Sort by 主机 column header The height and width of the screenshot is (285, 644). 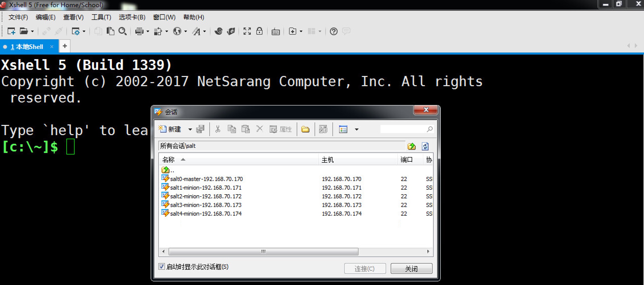point(358,160)
